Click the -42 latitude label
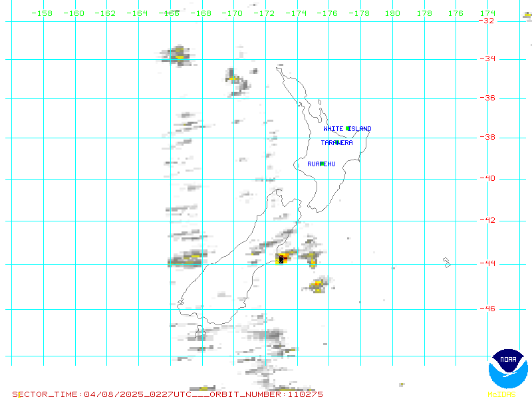Image resolution: width=532 pixels, height=399 pixels. point(487,221)
